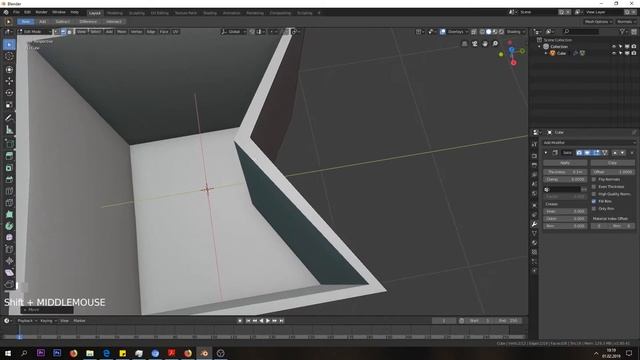Remove the Solidify modifier with X
The width and height of the screenshot is (640, 360).
[632, 153]
